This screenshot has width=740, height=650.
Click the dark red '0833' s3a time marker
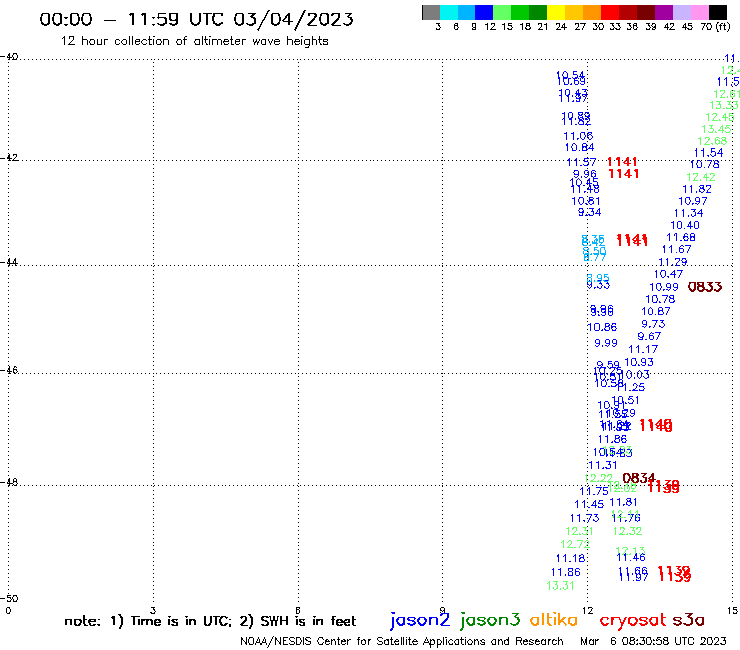pyautogui.click(x=705, y=287)
